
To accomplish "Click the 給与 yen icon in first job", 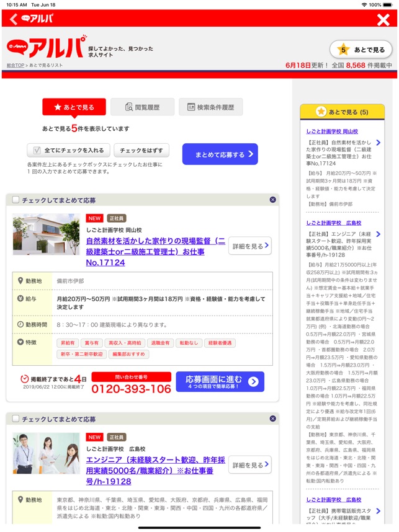I will 20,299.
